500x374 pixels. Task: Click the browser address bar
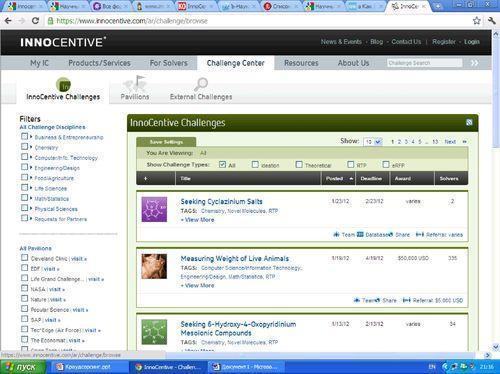click(257, 21)
